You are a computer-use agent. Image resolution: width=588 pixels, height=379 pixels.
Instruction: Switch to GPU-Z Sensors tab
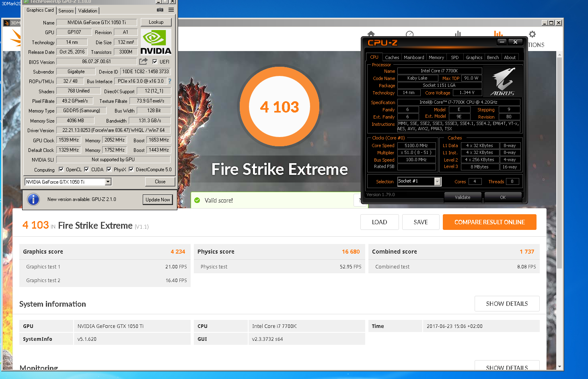tap(66, 11)
